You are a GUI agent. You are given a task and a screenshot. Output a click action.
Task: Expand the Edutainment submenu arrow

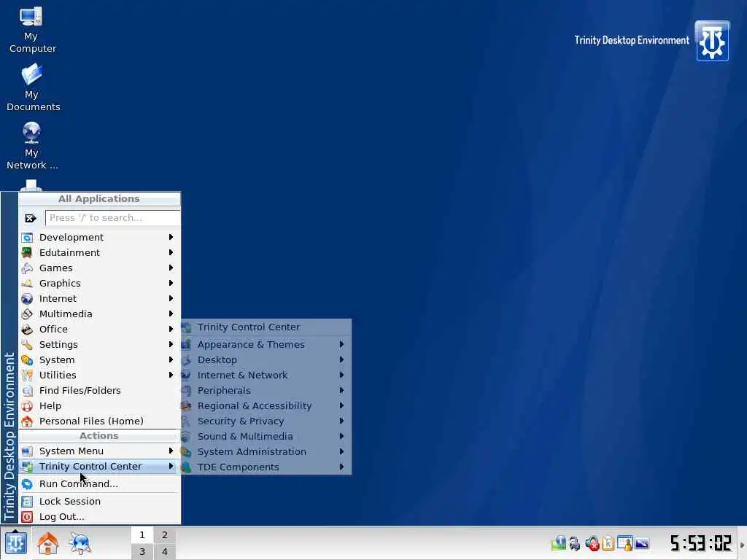pos(171,252)
